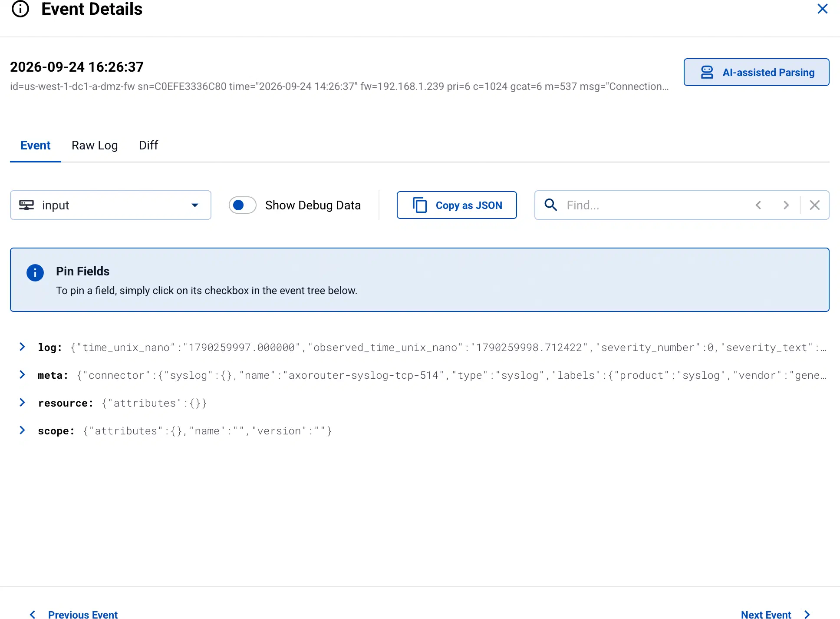Go to next search match arrow

(x=786, y=205)
